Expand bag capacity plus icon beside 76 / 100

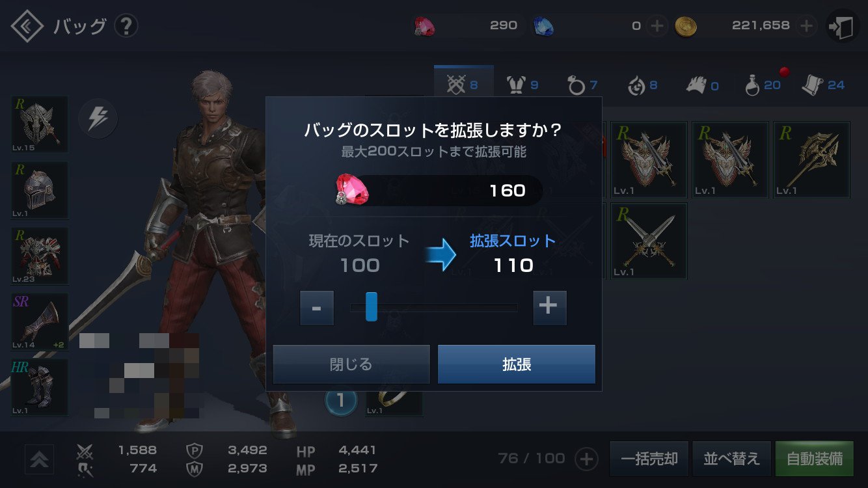pos(586,459)
